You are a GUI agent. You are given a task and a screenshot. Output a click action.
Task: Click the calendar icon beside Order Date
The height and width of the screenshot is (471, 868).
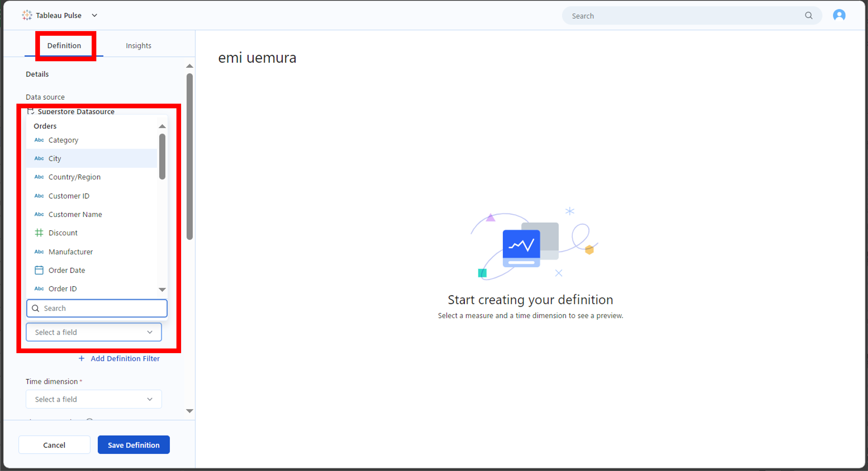[x=39, y=270]
